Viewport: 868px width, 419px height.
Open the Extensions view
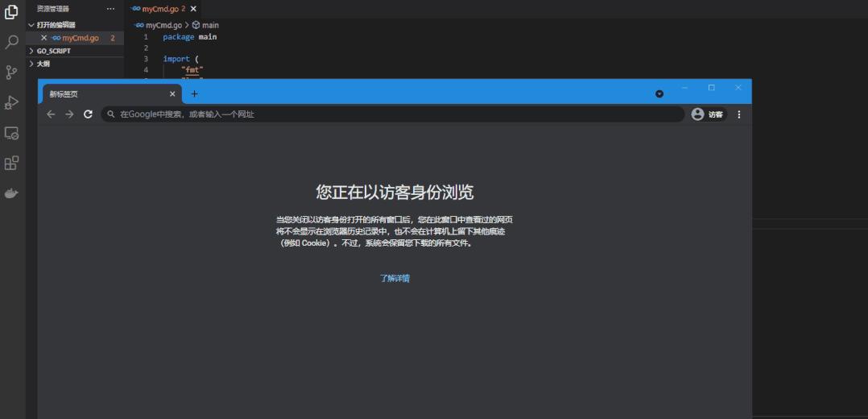tap(11, 163)
